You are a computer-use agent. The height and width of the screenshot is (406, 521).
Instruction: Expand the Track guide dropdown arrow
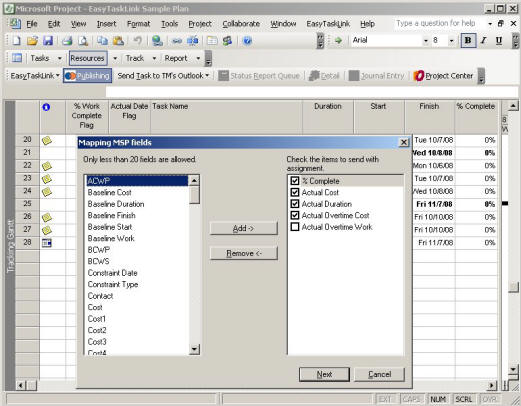click(x=154, y=58)
